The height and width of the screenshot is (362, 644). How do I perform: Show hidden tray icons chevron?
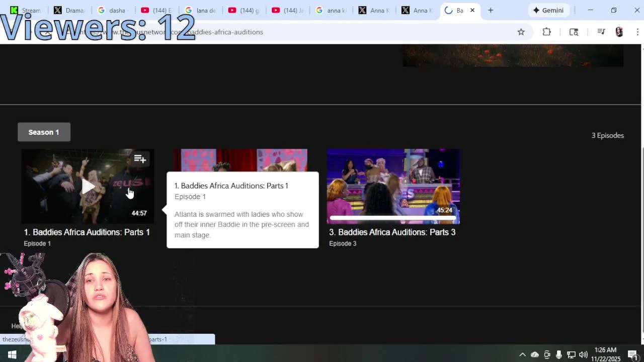pyautogui.click(x=522, y=354)
